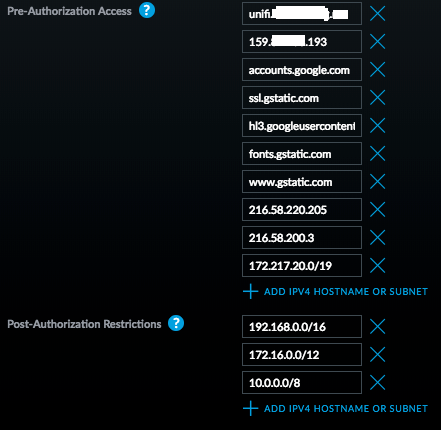The height and width of the screenshot is (430, 441).
Task: Edit the 172.217.20.0/19 field
Action: (302, 266)
